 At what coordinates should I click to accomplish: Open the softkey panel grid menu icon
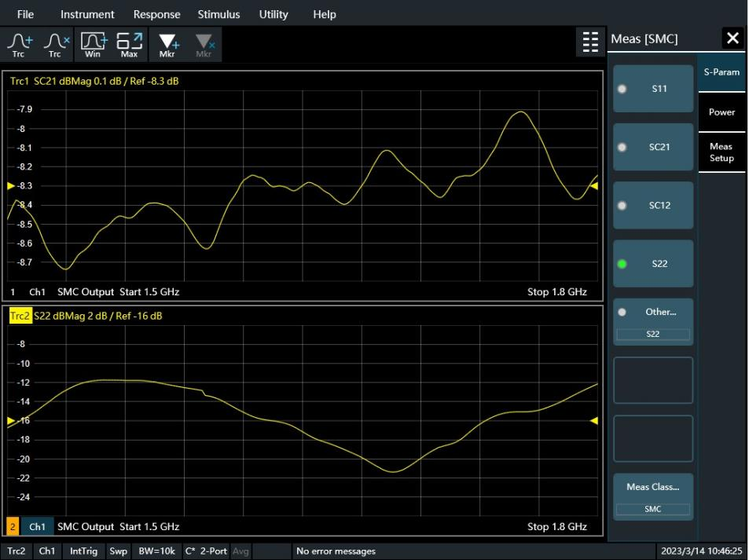coord(590,42)
